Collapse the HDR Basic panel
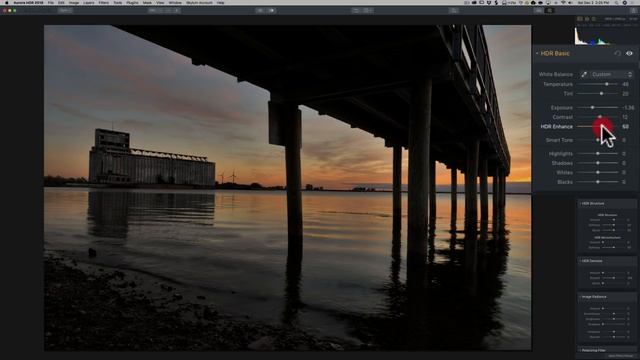The height and width of the screenshot is (360, 640). tap(537, 53)
